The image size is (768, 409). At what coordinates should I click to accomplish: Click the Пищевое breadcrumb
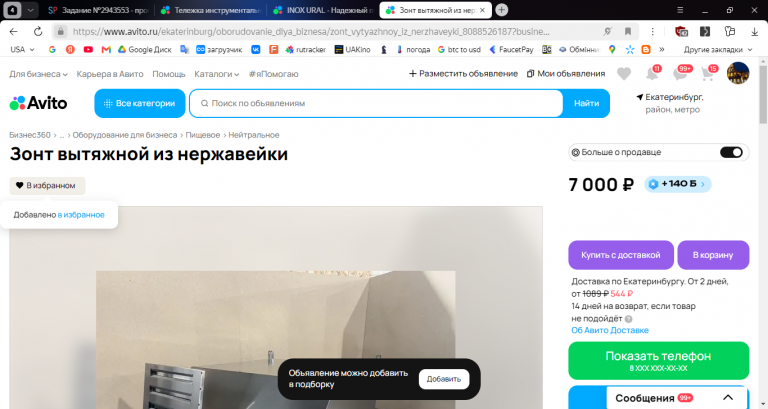point(203,135)
